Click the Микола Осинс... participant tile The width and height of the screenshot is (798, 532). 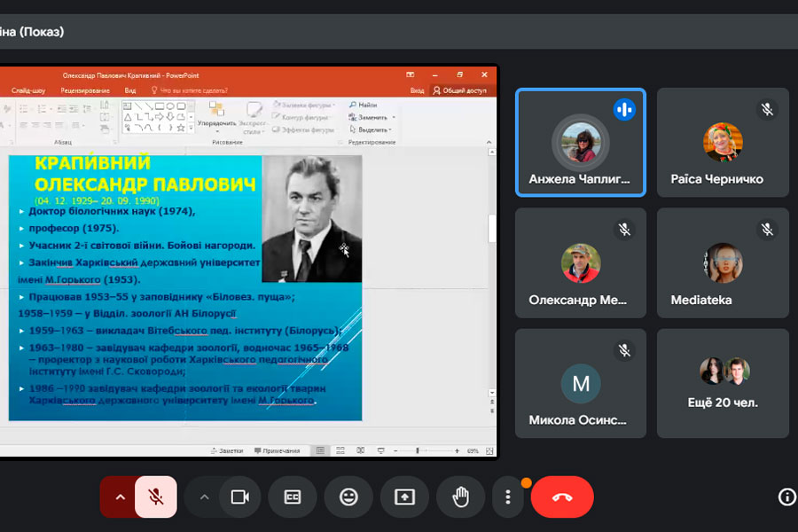coord(580,383)
